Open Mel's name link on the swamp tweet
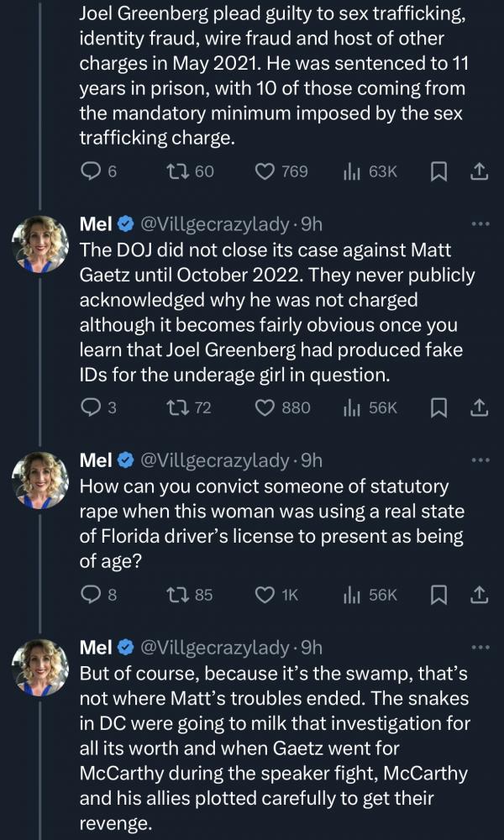Screen dimensions: 504x840 [96, 648]
